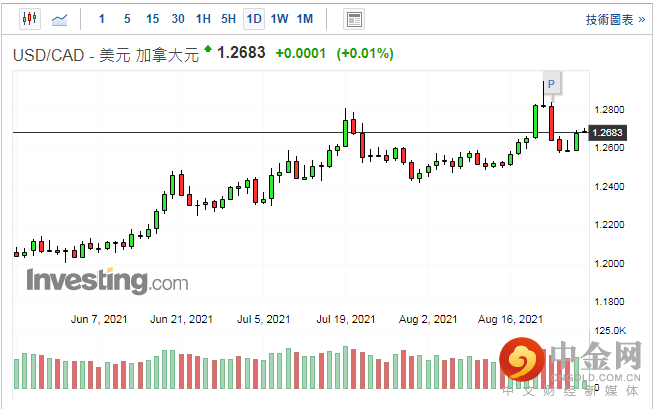Click the USD/CAD - 美元 加拿大元 title
The height and width of the screenshot is (409, 656).
pos(106,55)
